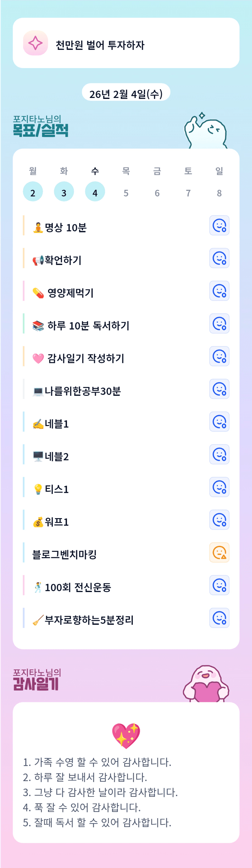Image resolution: width=252 pixels, height=868 pixels.
Task: Open the 천만원 벌어 투자하자 goal card
Action: click(126, 43)
